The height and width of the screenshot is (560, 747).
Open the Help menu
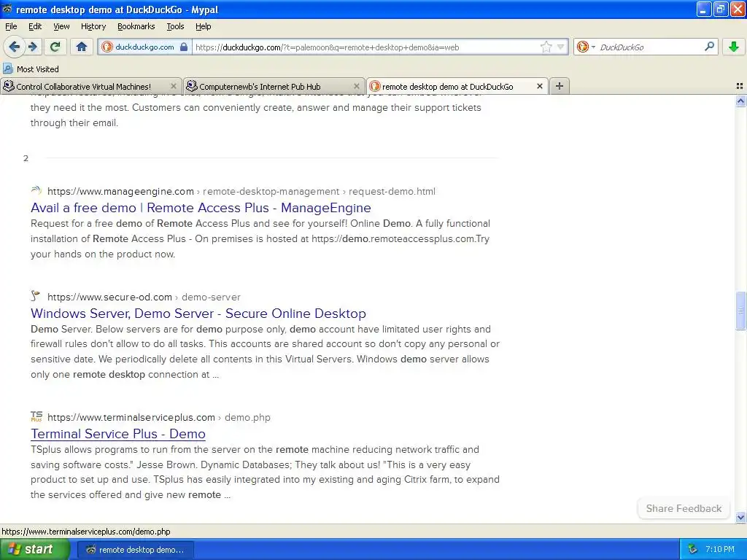tap(203, 26)
